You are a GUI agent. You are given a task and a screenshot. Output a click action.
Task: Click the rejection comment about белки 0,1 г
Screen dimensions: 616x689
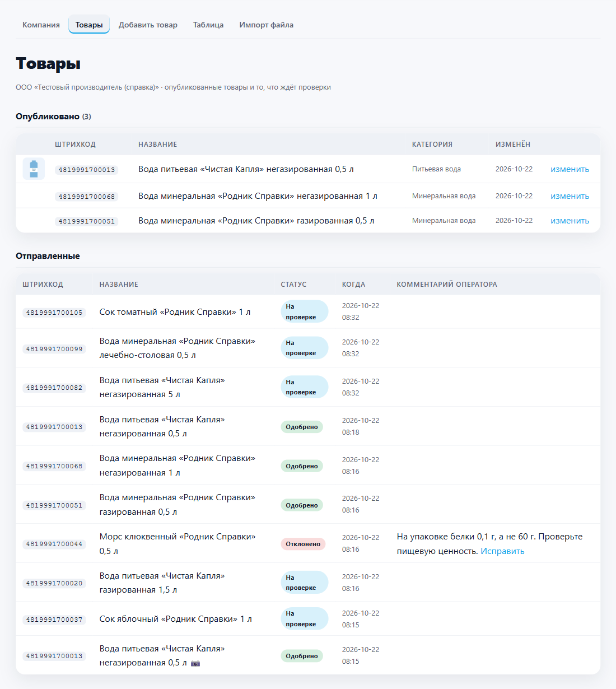[x=489, y=544]
